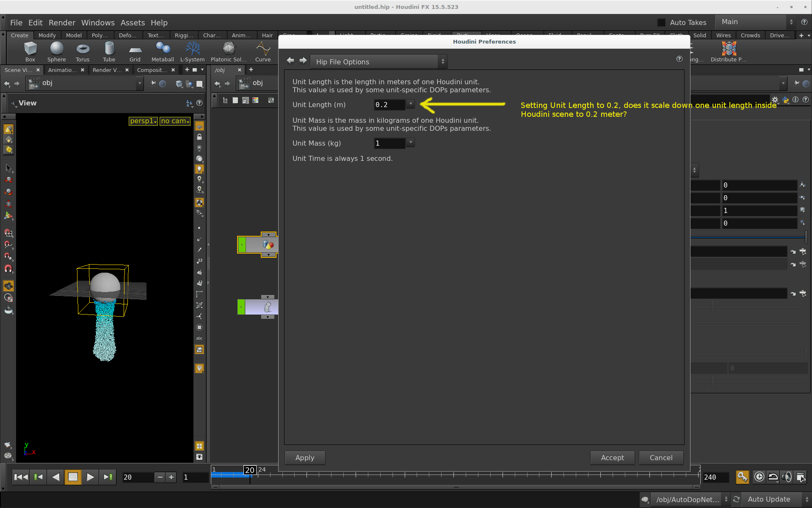The image size is (812, 508).
Task: Click Cancel in Houdini Preferences
Action: pyautogui.click(x=661, y=458)
